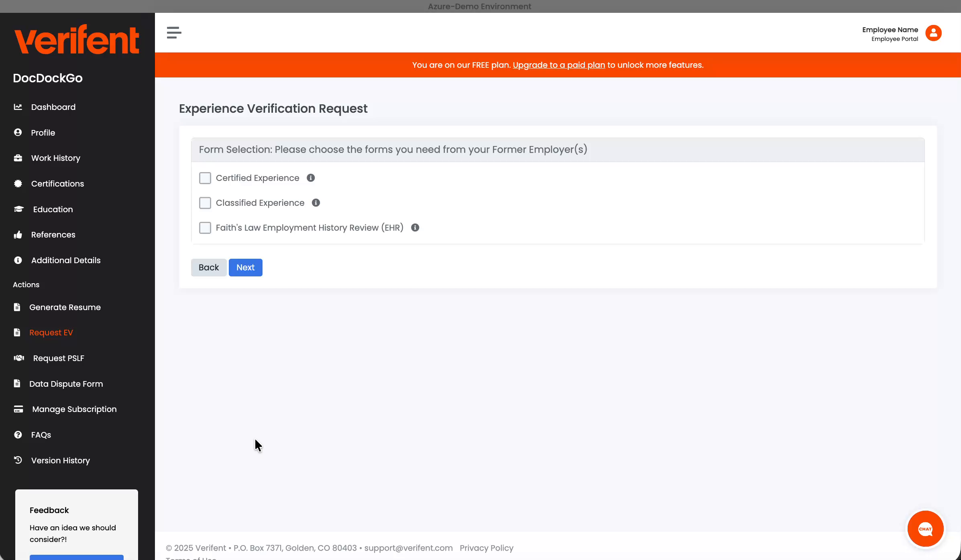Screen dimensions: 961x560
Task: Open the info tooltip beside Faith's Law EHR
Action: [x=415, y=227]
